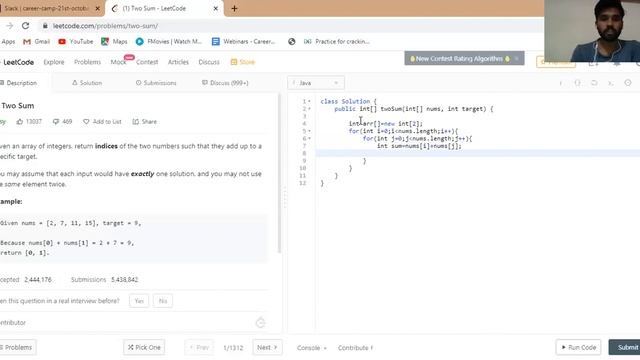Answer No to real interview question
The width and height of the screenshot is (640, 360).
[x=163, y=301]
